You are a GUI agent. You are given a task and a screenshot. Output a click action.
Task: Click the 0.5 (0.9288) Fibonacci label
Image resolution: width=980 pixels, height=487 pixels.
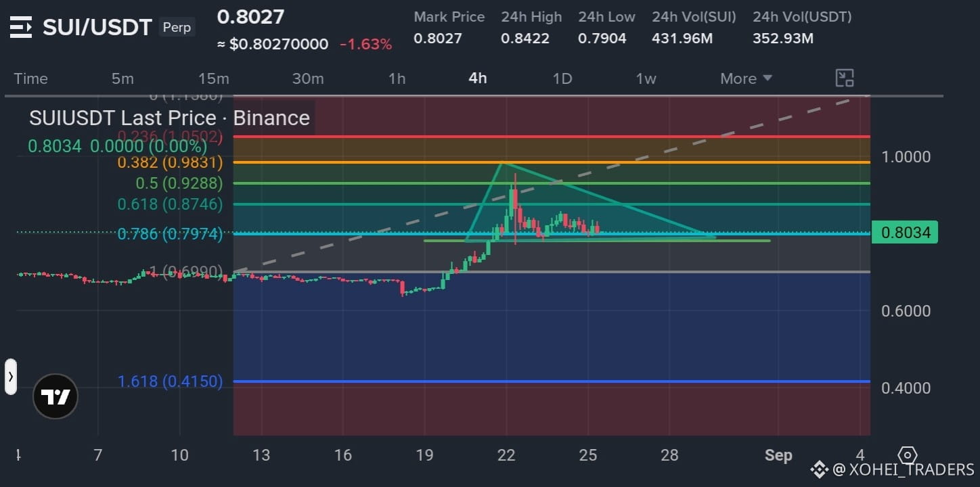pos(179,183)
